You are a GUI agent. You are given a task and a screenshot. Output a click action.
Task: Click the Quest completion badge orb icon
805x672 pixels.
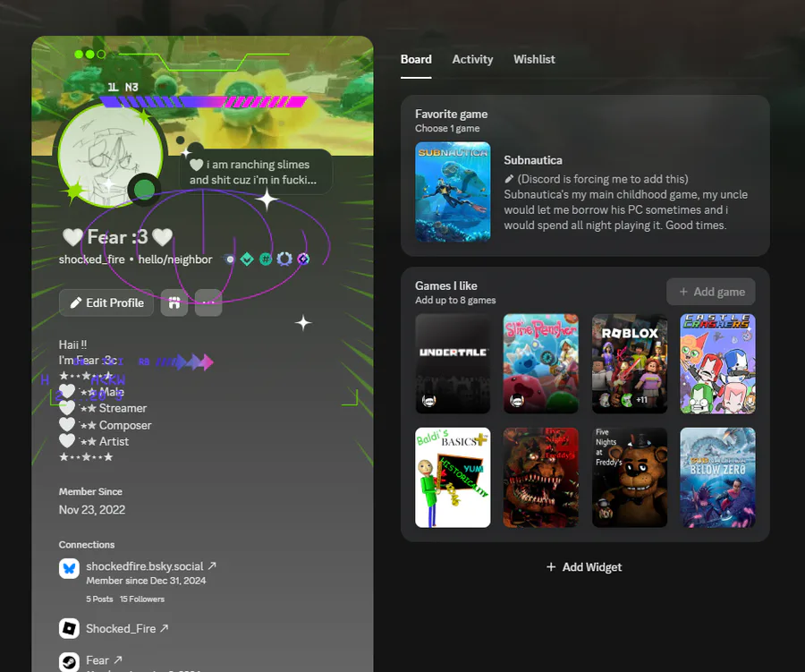point(229,259)
